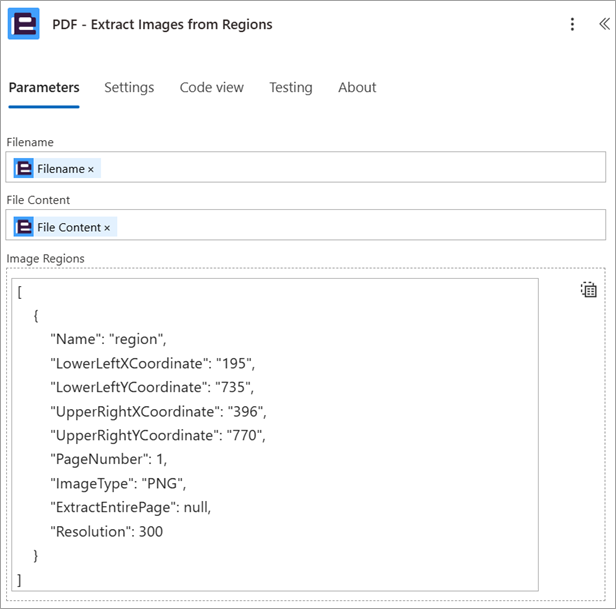Image resolution: width=616 pixels, height=609 pixels.
Task: Collapse the action panel with double chevron
Action: (x=604, y=24)
